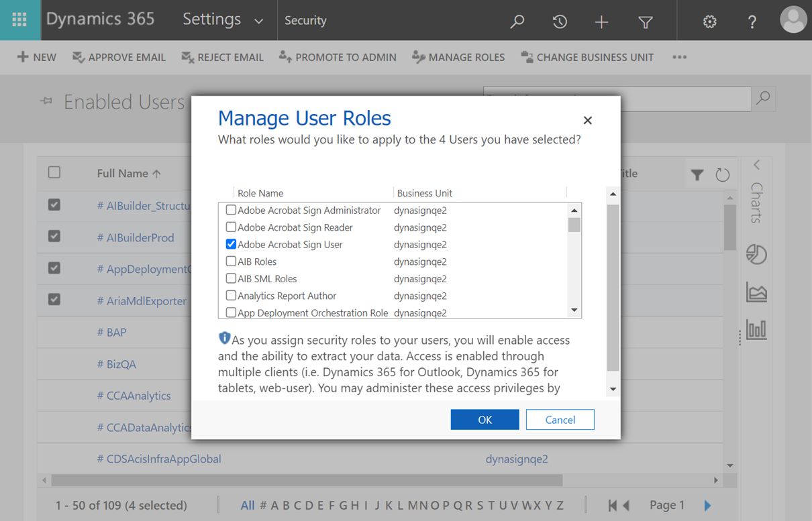
Task: Click the grid search magnifier button
Action: click(763, 99)
